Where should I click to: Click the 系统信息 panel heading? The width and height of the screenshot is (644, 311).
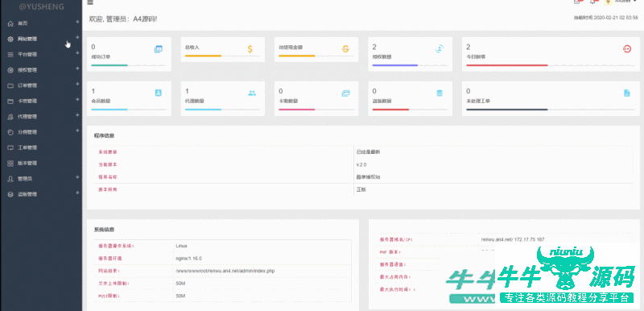pyautogui.click(x=105, y=230)
